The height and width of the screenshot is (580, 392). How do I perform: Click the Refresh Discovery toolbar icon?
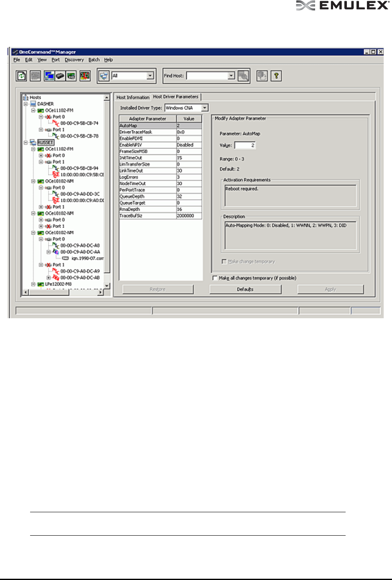point(21,76)
